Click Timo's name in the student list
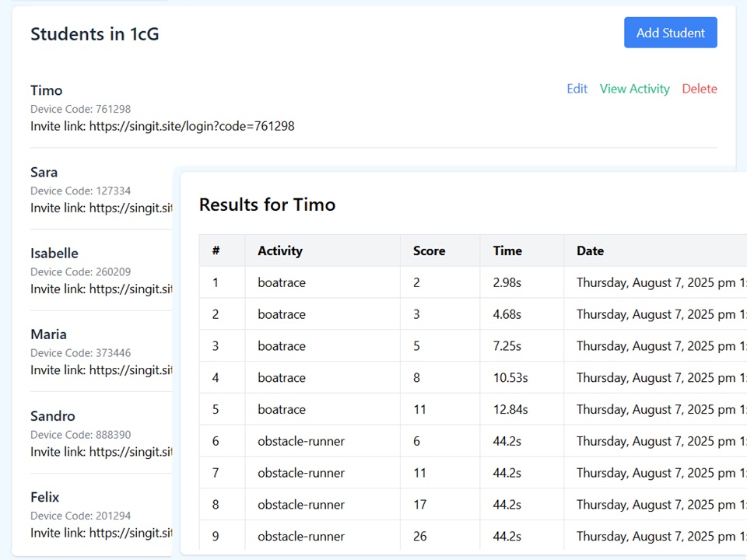 click(x=46, y=90)
